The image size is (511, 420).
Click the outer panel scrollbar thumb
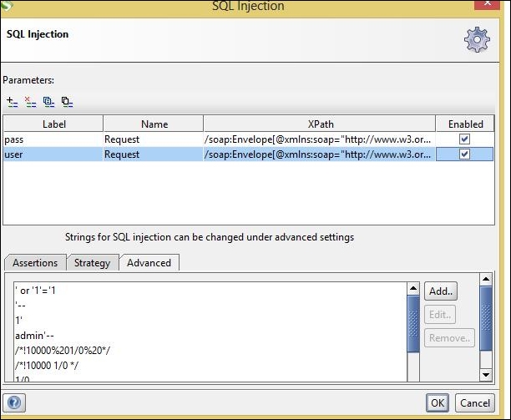[486, 318]
